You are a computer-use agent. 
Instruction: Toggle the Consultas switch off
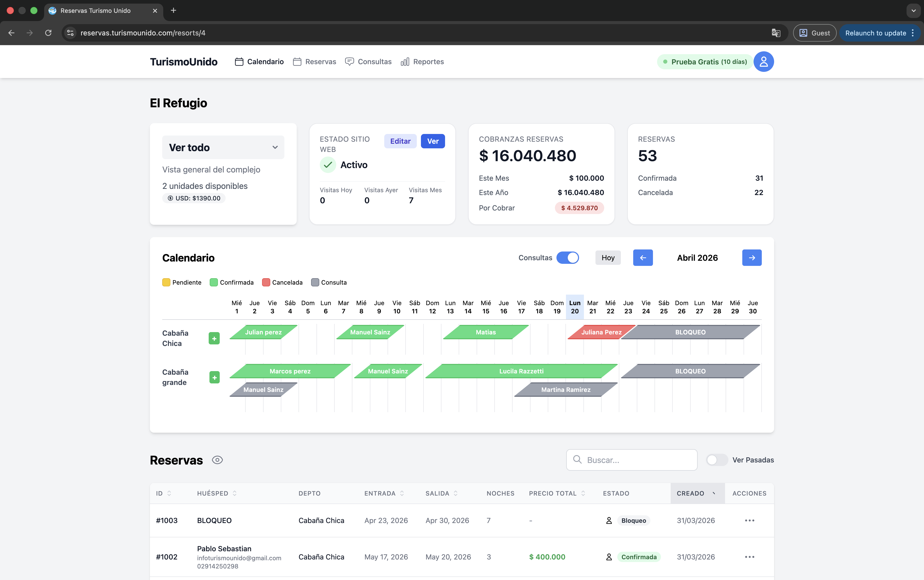(568, 258)
